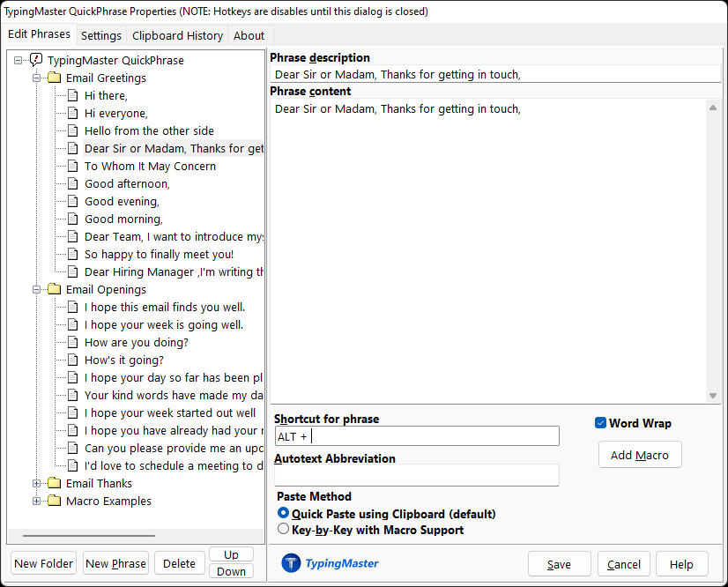Click the document icon beside 'How's it going?'
Screen dimensions: 728x587
coord(73,360)
